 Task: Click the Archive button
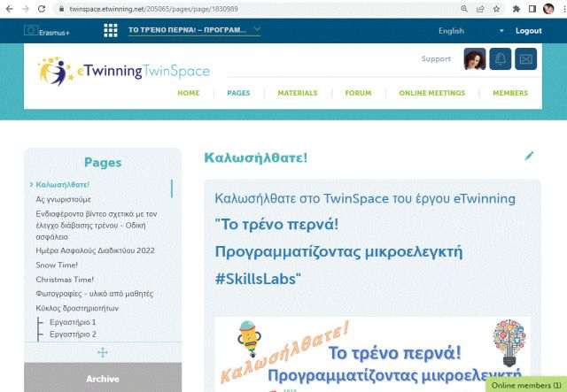103,377
